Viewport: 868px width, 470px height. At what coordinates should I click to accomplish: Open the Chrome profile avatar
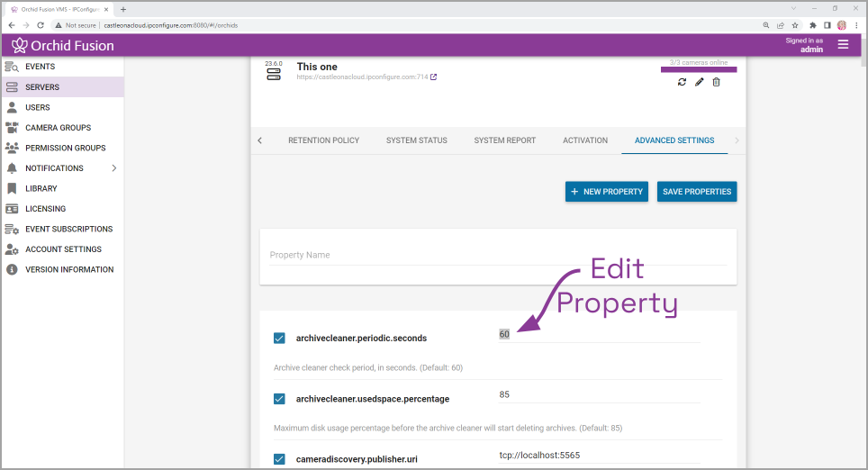point(842,25)
